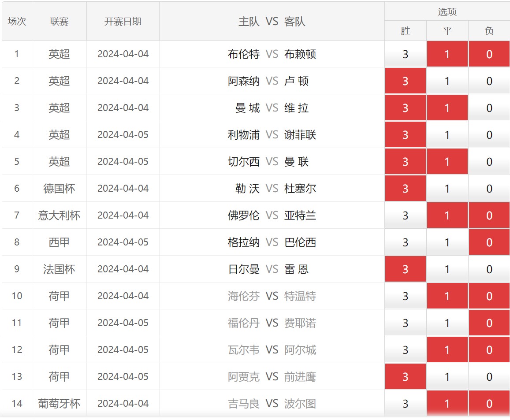Select loss (0) for 日尔曼 vs 雷恩

point(489,269)
